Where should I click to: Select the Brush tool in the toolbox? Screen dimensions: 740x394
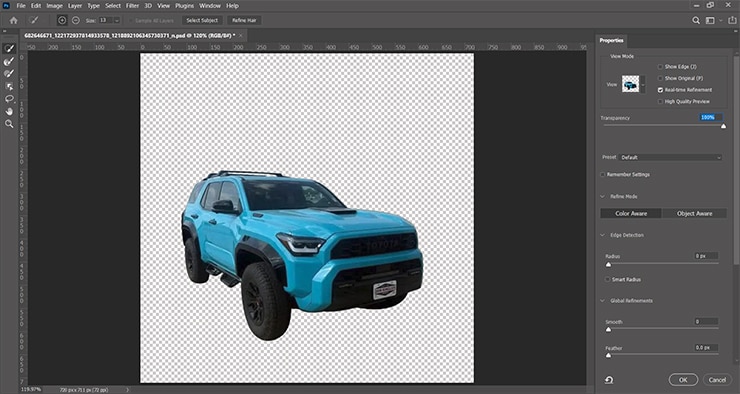click(9, 74)
